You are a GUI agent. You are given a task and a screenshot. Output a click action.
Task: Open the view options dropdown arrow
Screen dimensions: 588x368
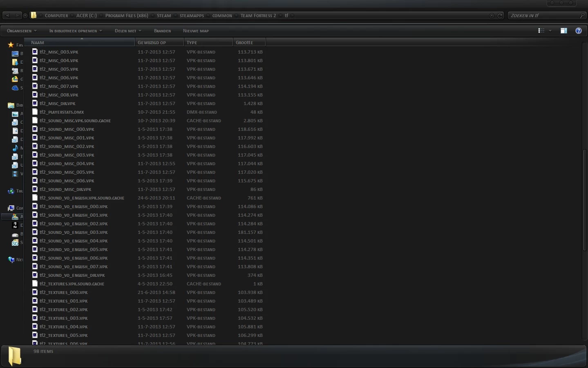coord(550,31)
